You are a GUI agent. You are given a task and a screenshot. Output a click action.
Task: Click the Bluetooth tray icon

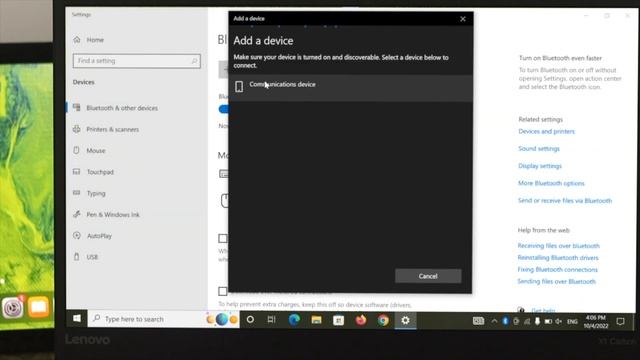coord(505,321)
